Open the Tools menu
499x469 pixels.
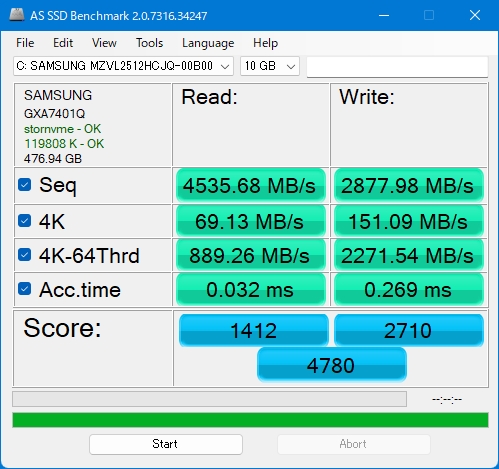pyautogui.click(x=149, y=43)
